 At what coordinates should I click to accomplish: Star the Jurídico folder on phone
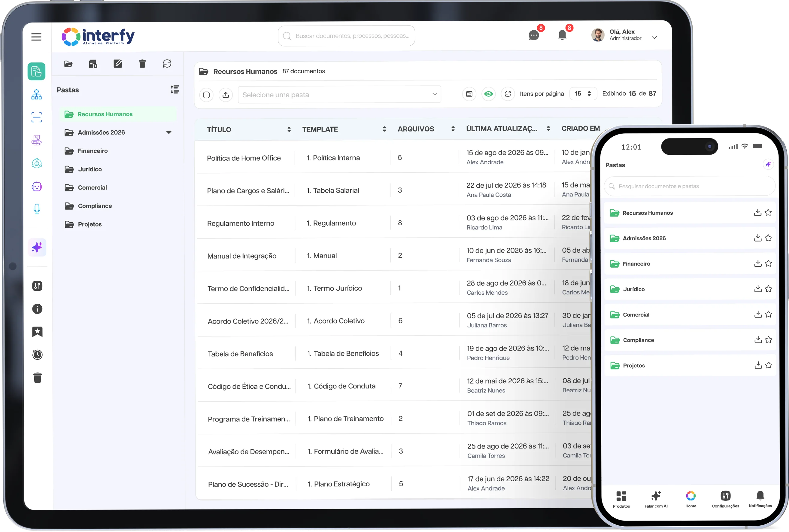click(x=769, y=289)
